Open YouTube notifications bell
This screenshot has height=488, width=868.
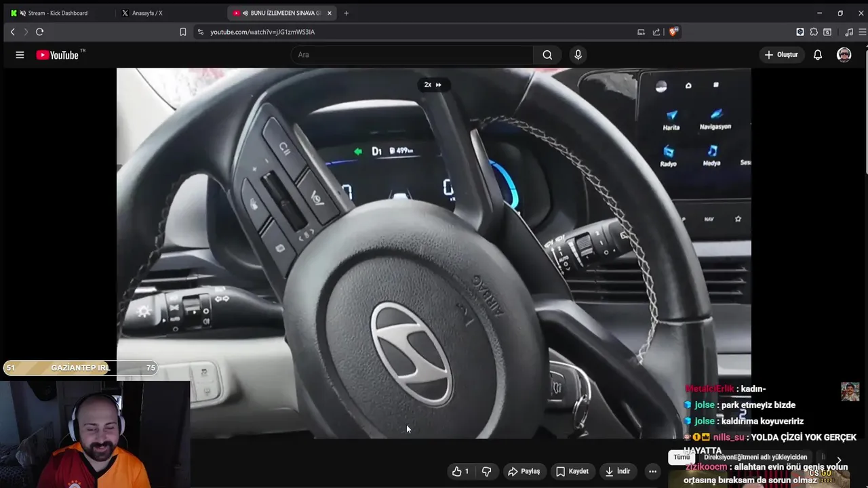pyautogui.click(x=818, y=55)
